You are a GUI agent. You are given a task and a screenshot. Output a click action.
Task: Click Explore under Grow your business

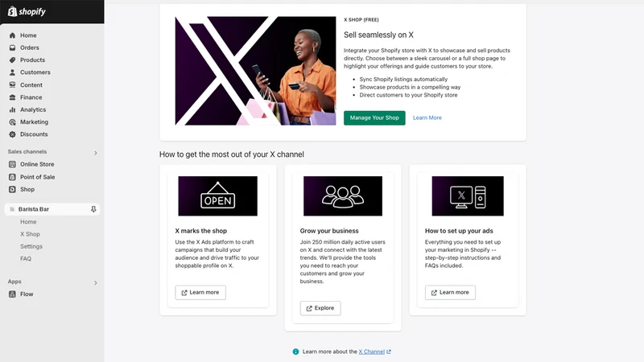[x=320, y=308]
